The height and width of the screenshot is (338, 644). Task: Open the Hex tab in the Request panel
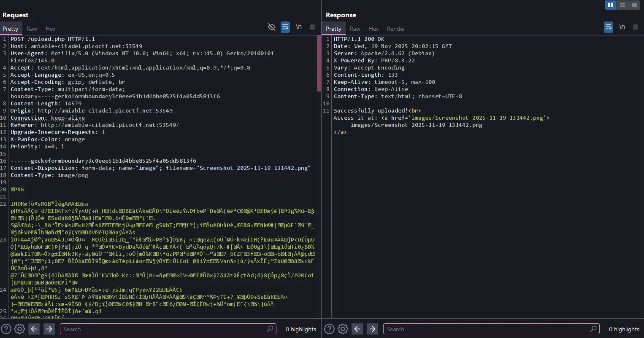pyautogui.click(x=50, y=29)
